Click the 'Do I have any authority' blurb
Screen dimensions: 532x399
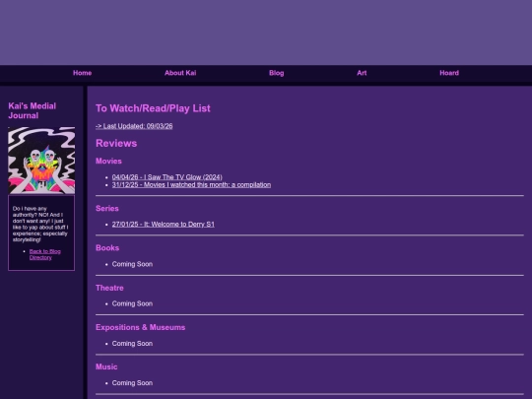coord(40,224)
